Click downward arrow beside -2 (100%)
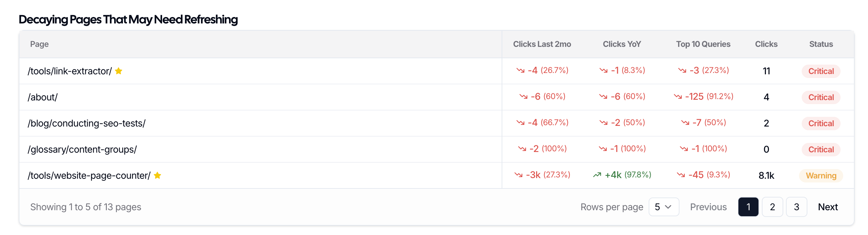Image resolution: width=868 pixels, height=235 pixels. (522, 149)
